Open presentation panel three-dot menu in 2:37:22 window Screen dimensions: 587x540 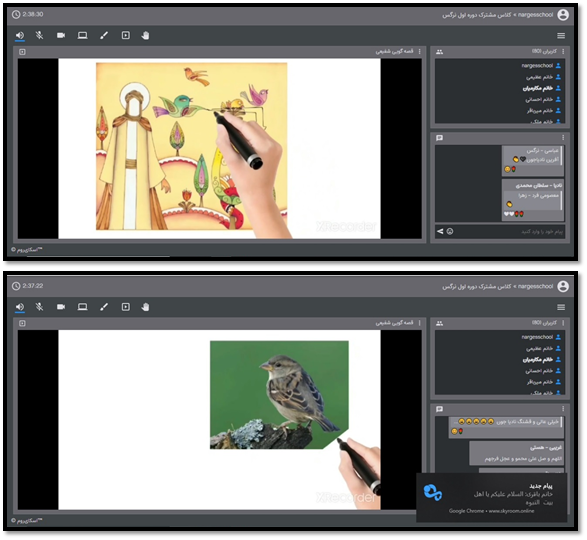pyautogui.click(x=420, y=323)
